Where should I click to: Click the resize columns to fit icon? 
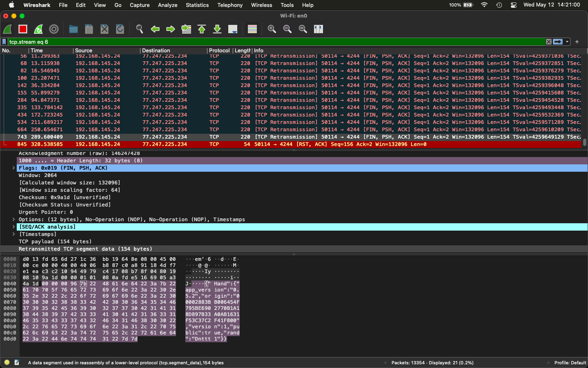coord(318,29)
